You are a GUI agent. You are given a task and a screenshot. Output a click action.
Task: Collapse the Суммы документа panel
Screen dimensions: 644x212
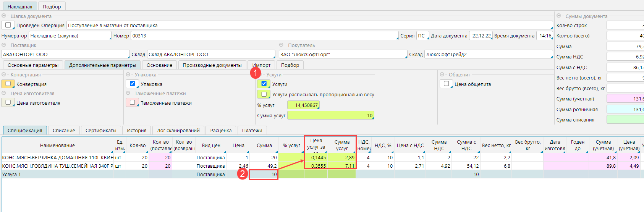tap(559, 16)
